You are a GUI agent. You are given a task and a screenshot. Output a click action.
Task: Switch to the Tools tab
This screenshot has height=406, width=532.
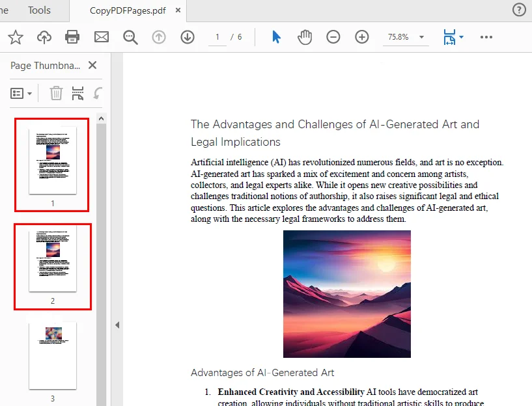point(40,10)
